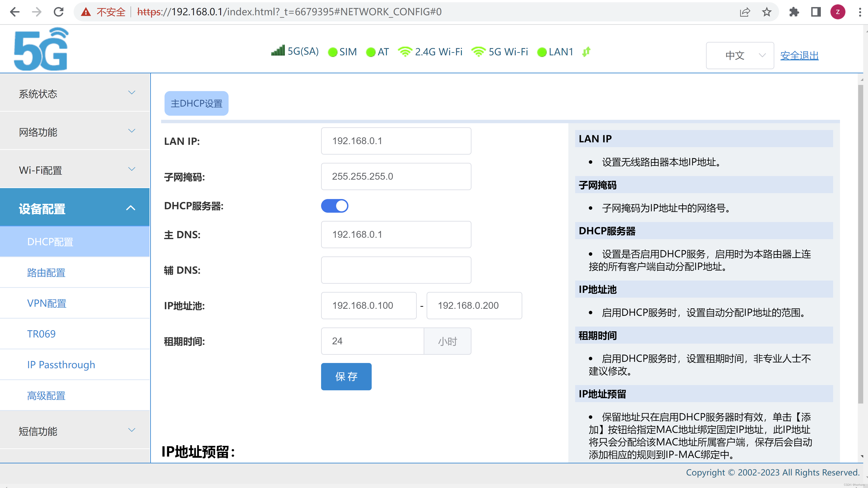Click into the 子网掩码 field
The image size is (868, 488).
click(396, 176)
